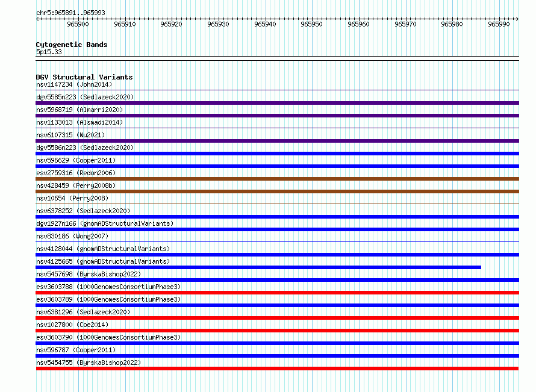Select the blue bar under nsv6378252

277,217
